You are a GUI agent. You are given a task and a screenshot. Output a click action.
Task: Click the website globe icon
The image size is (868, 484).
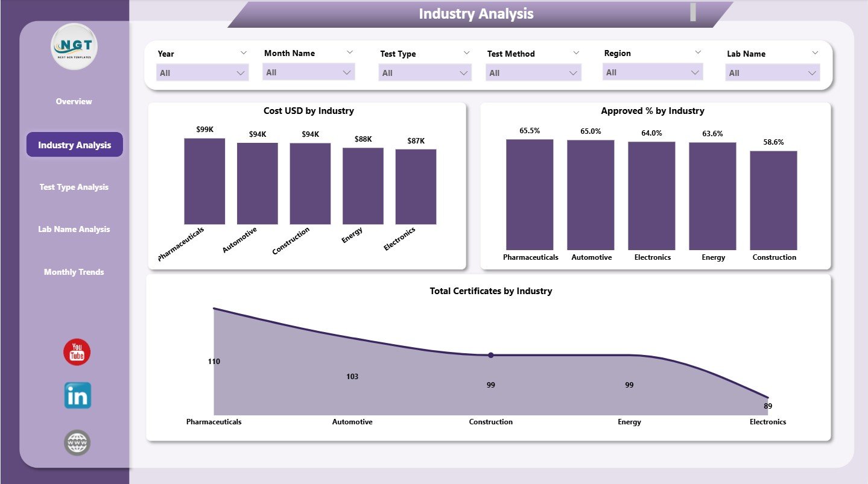tap(77, 442)
